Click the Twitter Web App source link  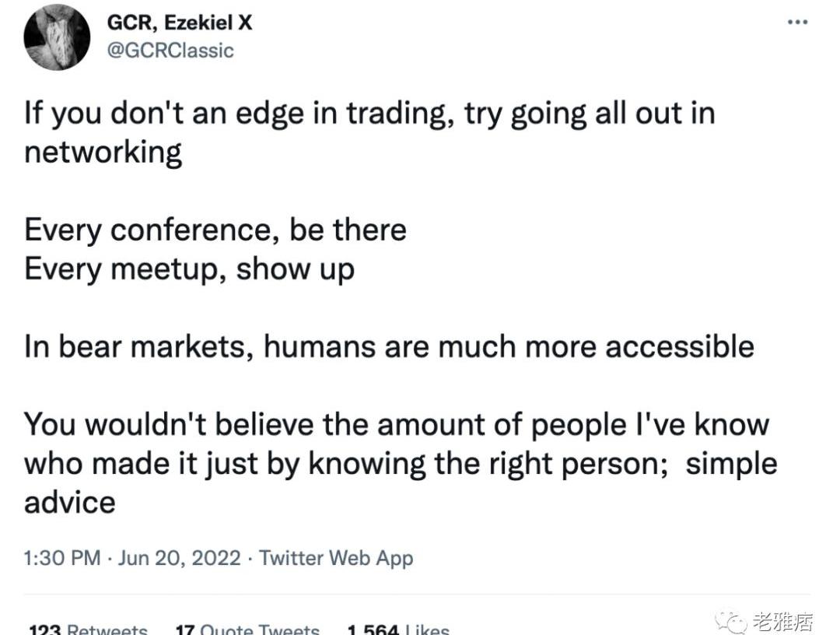coord(336,558)
